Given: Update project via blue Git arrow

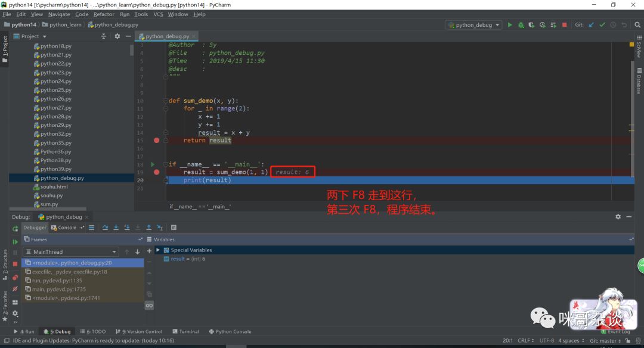Looking at the screenshot, I should click(x=592, y=24).
